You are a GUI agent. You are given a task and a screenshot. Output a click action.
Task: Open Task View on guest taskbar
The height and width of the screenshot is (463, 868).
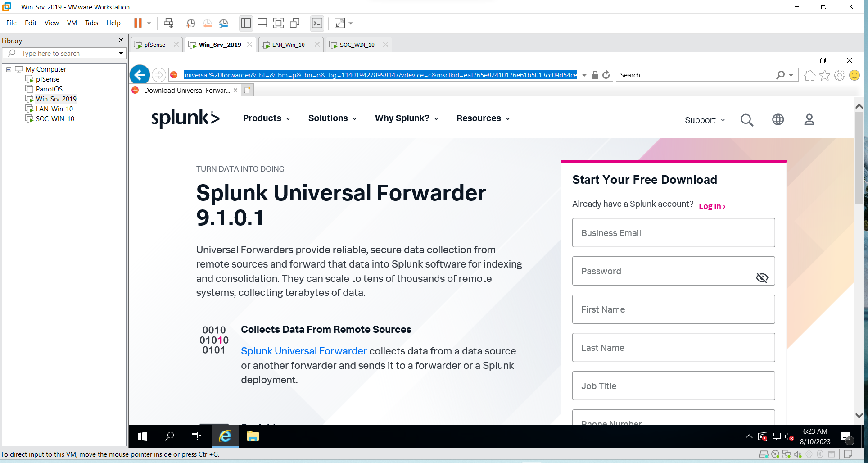[x=196, y=436]
